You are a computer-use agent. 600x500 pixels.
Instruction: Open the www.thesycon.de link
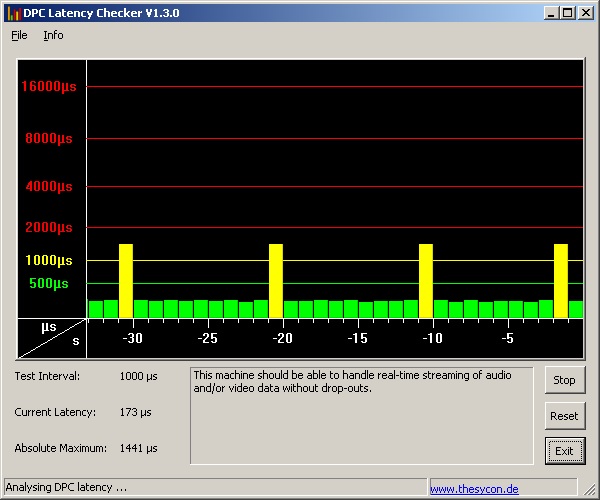click(474, 489)
